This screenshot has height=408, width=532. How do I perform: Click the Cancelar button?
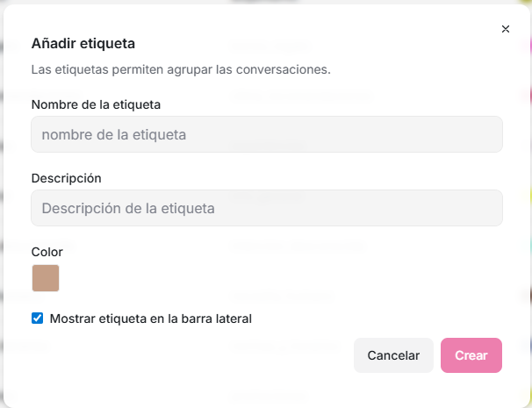coord(393,355)
